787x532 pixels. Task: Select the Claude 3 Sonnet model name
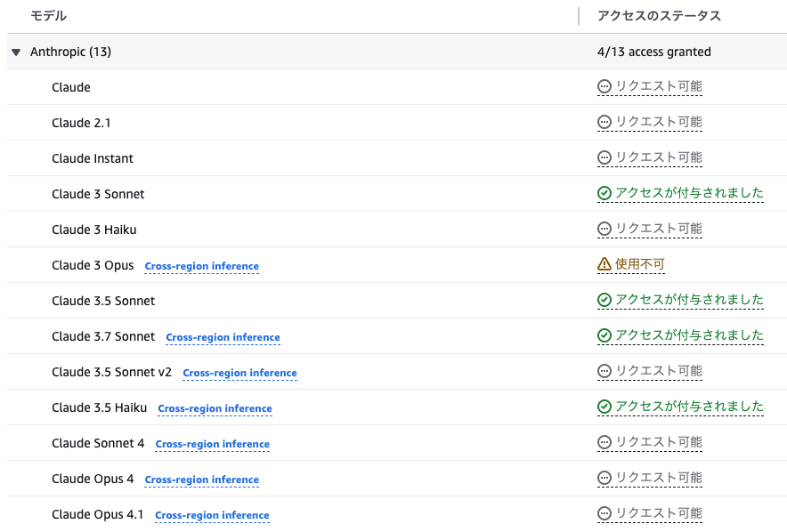coord(98,195)
